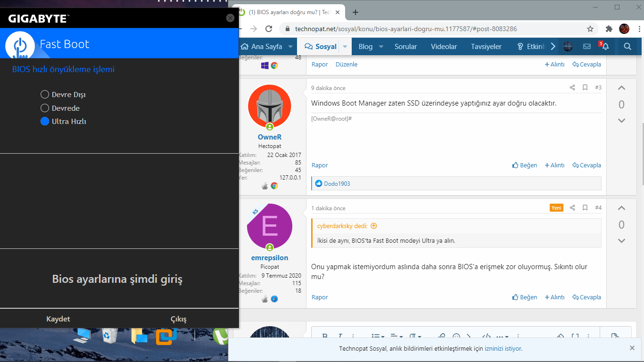Close the Gigabyte Fast Boot window
The width and height of the screenshot is (644, 362).
[230, 18]
